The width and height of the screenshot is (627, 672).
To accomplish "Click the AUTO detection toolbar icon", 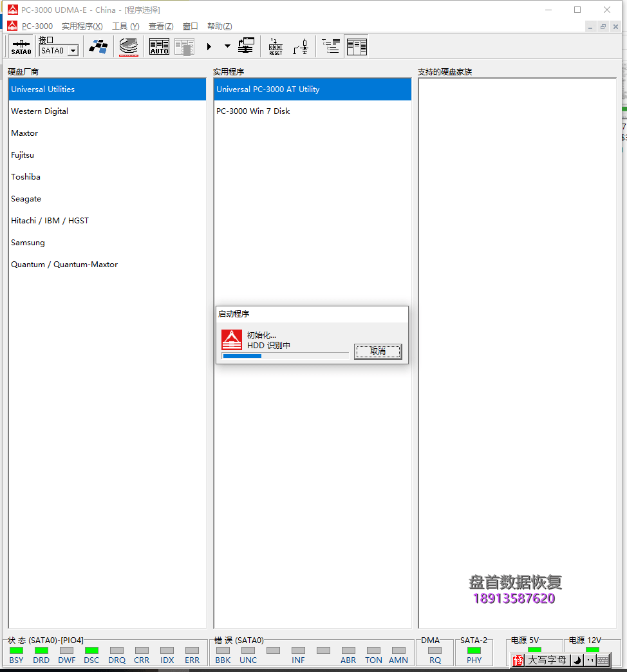I will pos(159,46).
